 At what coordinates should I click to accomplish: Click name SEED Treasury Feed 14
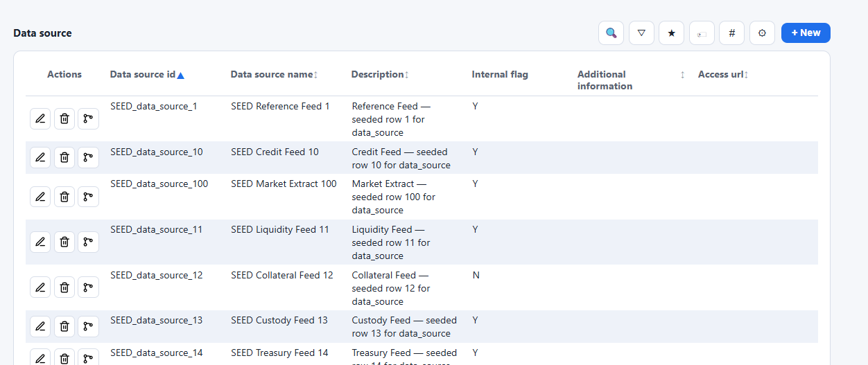(x=279, y=353)
